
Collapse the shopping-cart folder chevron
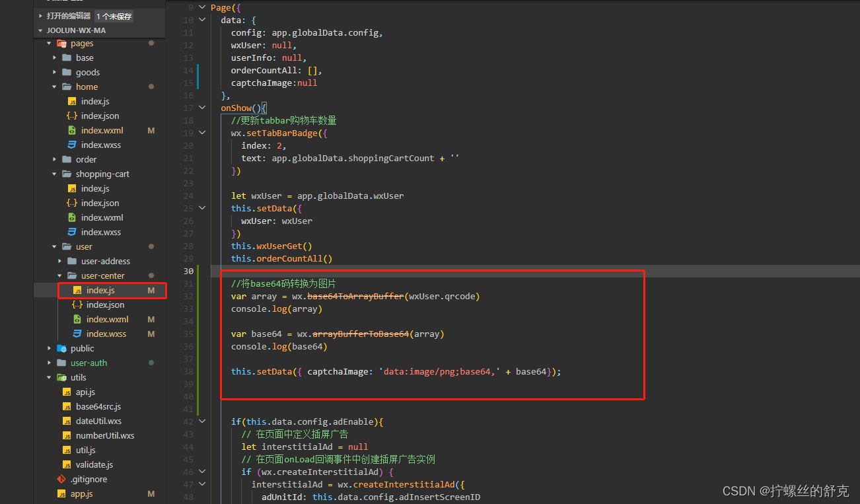[x=54, y=174]
